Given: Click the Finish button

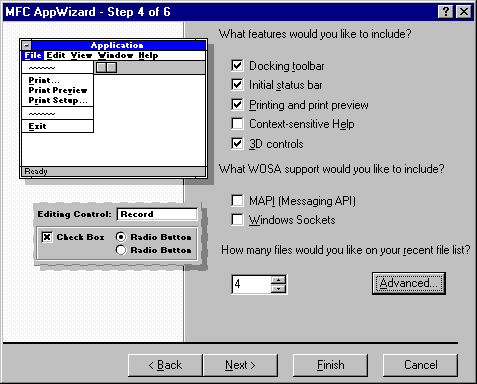Looking at the screenshot, I should [x=330, y=365].
